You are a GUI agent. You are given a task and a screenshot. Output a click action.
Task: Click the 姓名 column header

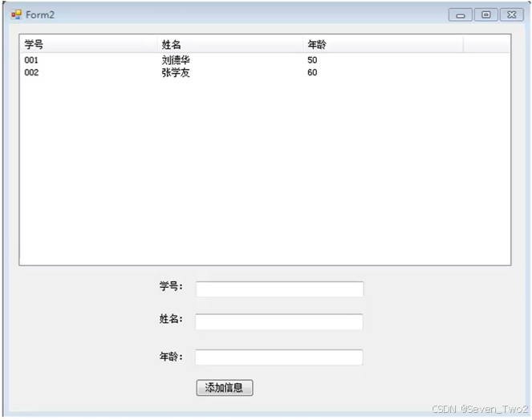click(230, 44)
